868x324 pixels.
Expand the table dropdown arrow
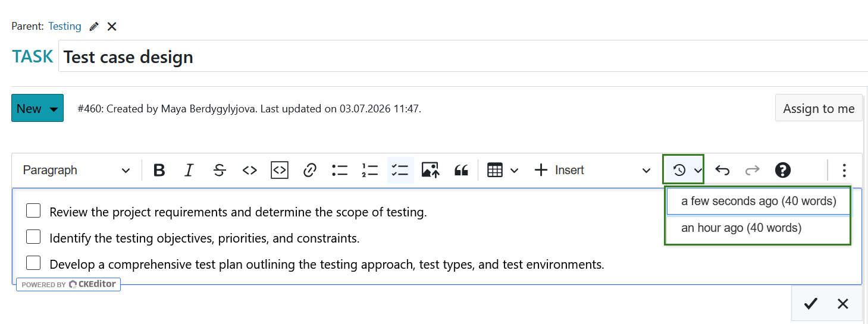(515, 170)
